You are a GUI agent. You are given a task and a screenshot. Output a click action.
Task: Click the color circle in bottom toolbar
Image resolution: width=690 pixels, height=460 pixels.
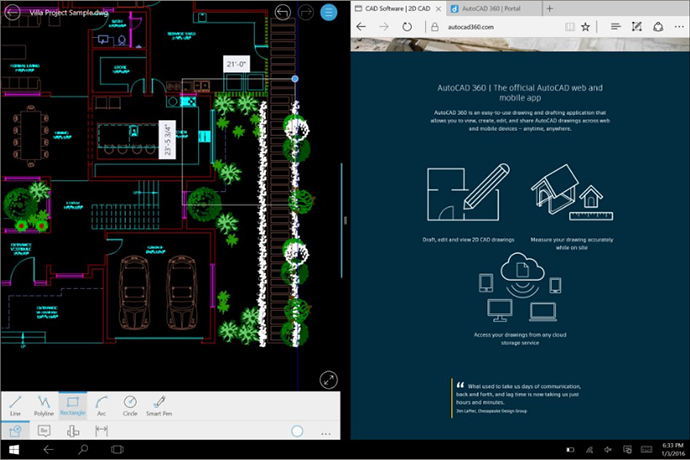pyautogui.click(x=297, y=430)
